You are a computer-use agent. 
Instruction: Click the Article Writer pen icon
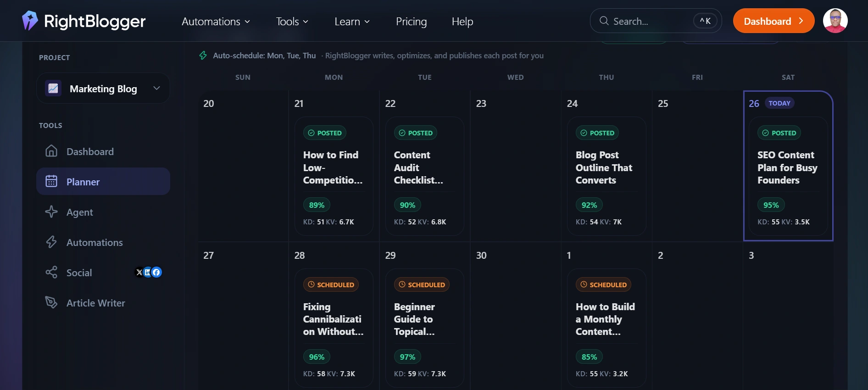coord(51,302)
